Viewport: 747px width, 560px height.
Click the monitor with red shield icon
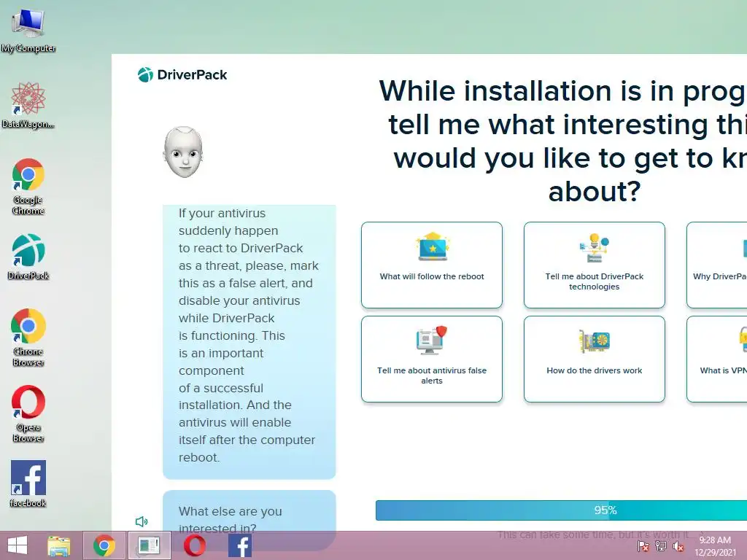(x=432, y=340)
